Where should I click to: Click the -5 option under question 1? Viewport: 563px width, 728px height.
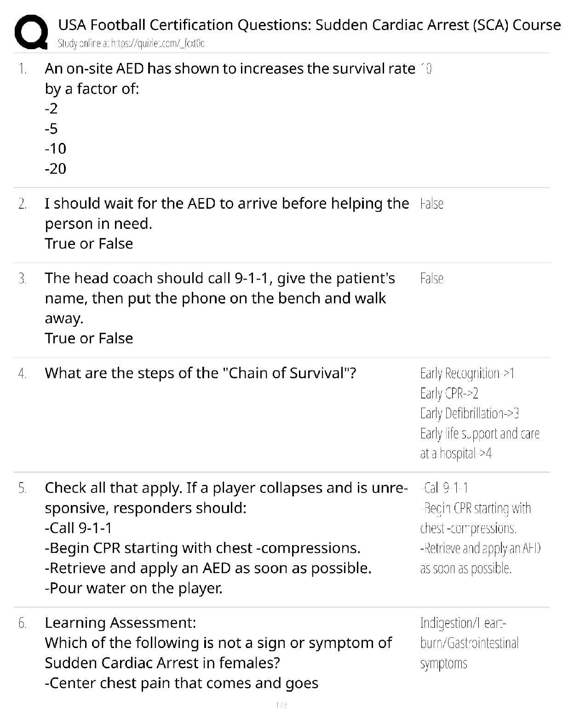coord(52,129)
